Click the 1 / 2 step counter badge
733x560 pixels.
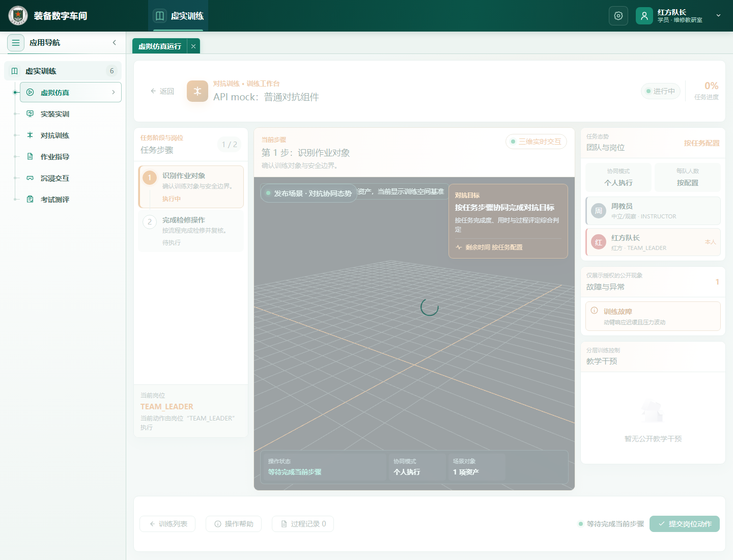[x=230, y=145]
